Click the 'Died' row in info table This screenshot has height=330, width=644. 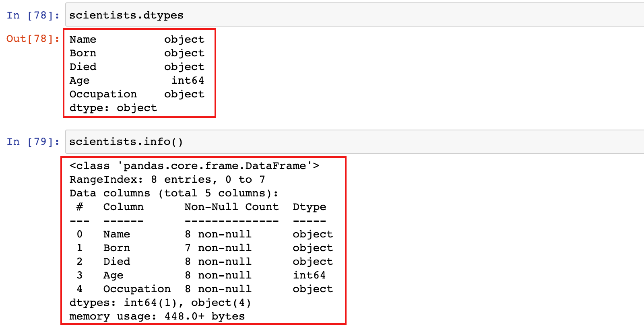tap(204, 262)
